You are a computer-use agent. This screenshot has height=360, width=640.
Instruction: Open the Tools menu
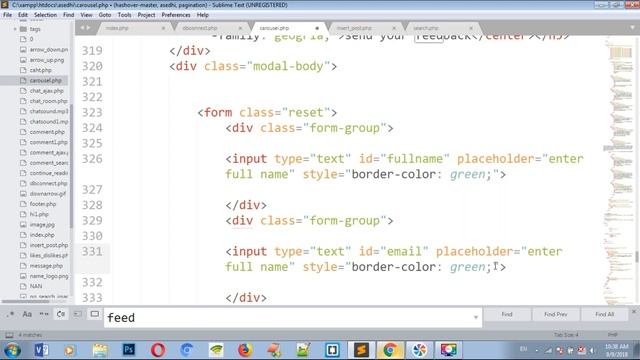(124, 15)
